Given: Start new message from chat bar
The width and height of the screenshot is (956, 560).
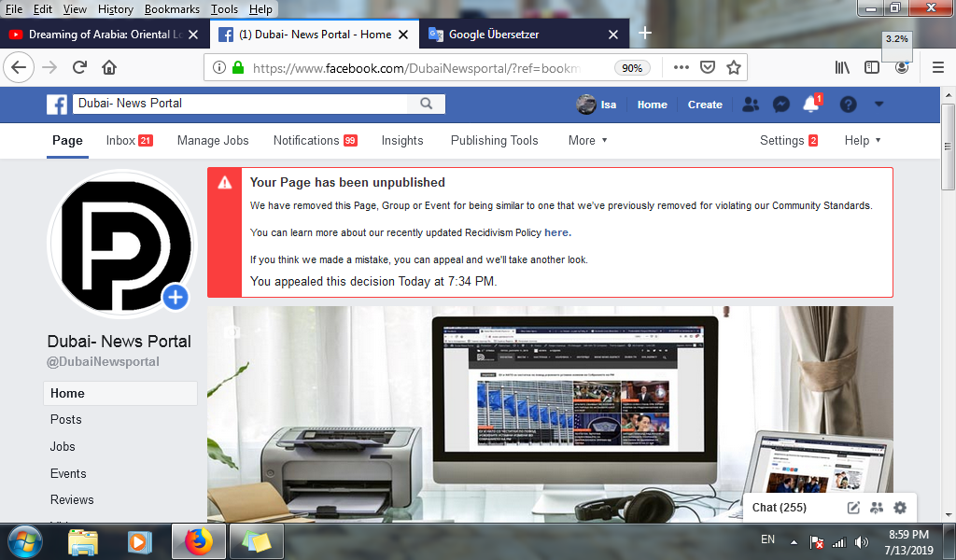Looking at the screenshot, I should pos(853,508).
